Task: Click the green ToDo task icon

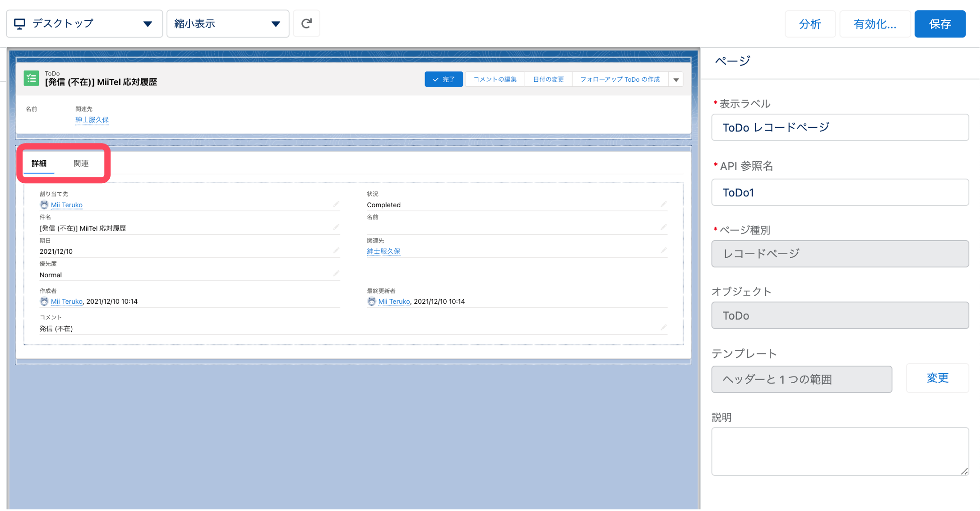Action: pos(31,78)
